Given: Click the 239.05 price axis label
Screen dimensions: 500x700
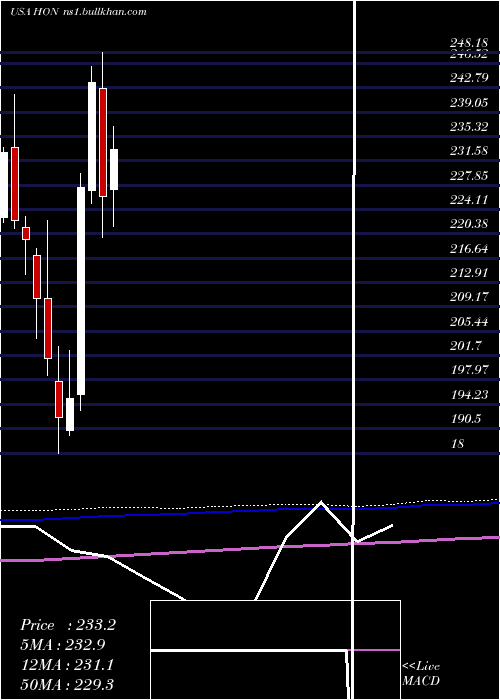Looking at the screenshot, I should point(469,103).
